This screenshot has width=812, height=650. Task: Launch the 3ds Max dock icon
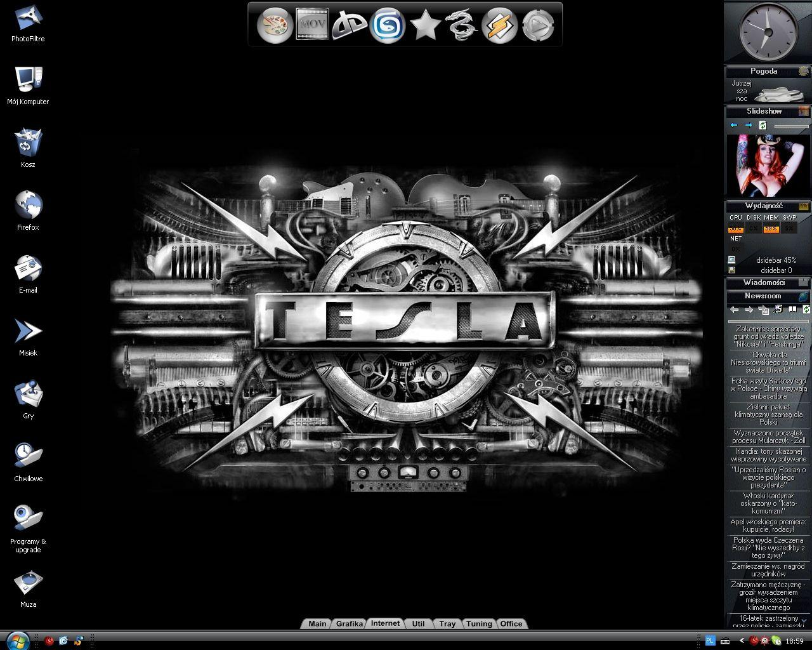pyautogui.click(x=387, y=25)
